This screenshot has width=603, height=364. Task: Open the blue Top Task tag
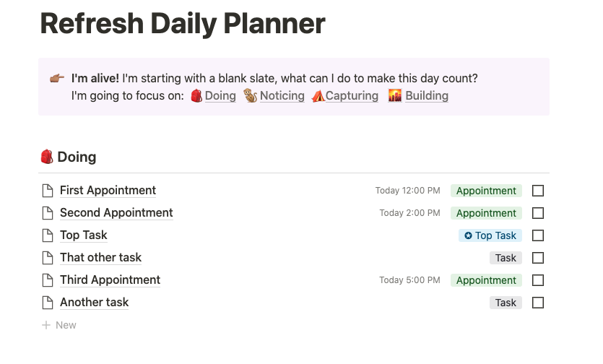(490, 235)
